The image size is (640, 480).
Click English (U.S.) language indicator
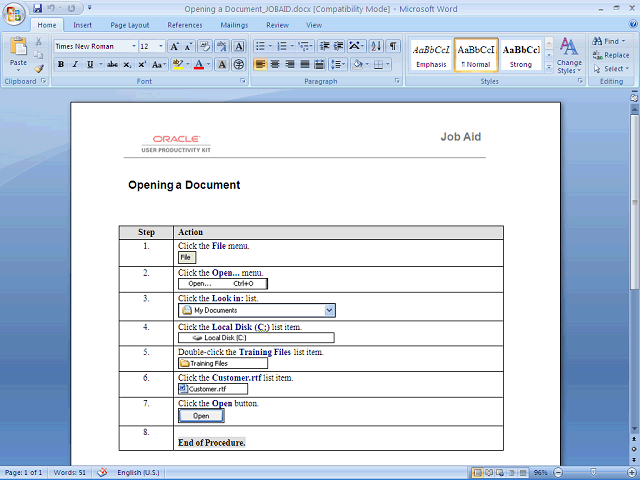[138, 473]
